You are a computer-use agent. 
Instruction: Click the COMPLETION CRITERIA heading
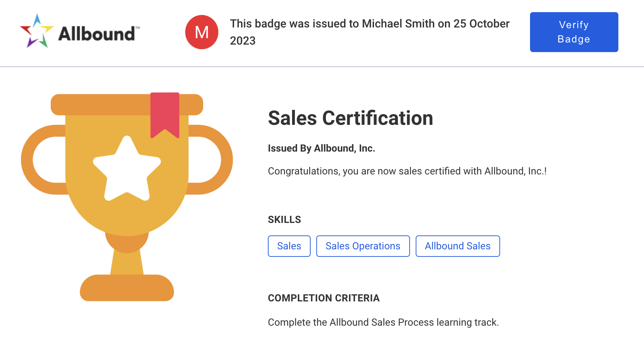323,298
